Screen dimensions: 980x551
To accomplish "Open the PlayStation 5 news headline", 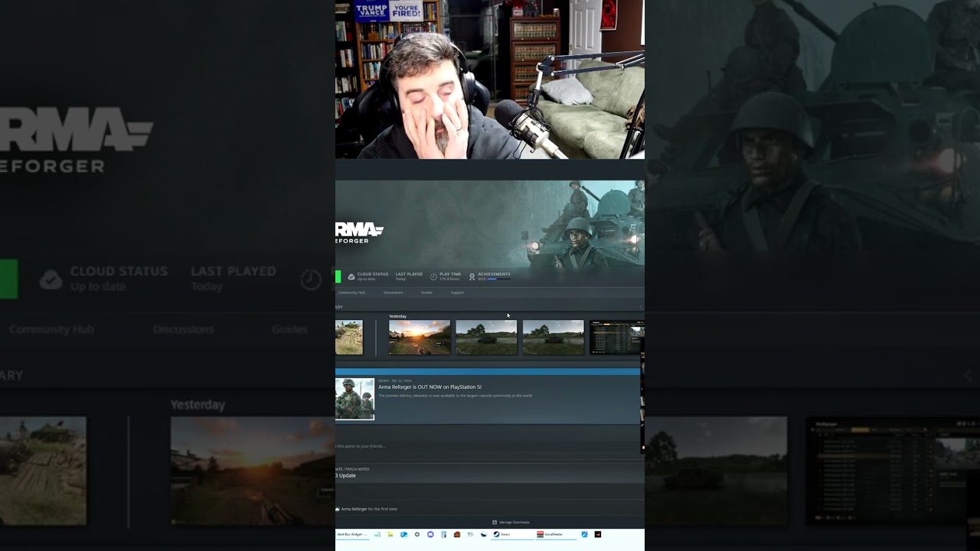I will tap(430, 387).
